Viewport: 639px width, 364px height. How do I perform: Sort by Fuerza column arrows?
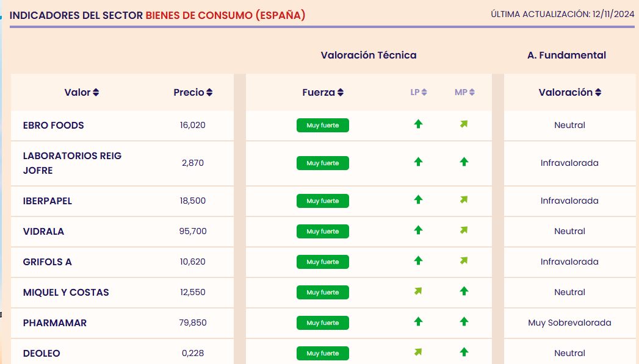coord(341,93)
